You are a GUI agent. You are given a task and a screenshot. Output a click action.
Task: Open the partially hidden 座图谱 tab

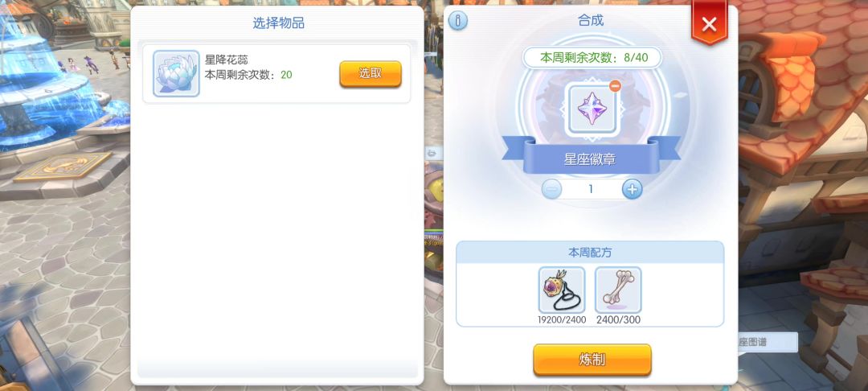(x=768, y=342)
